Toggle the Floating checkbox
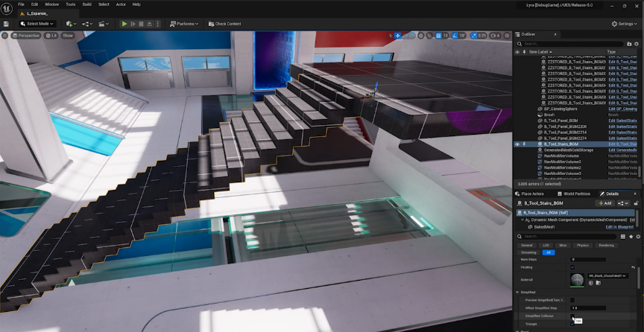 [x=572, y=267]
